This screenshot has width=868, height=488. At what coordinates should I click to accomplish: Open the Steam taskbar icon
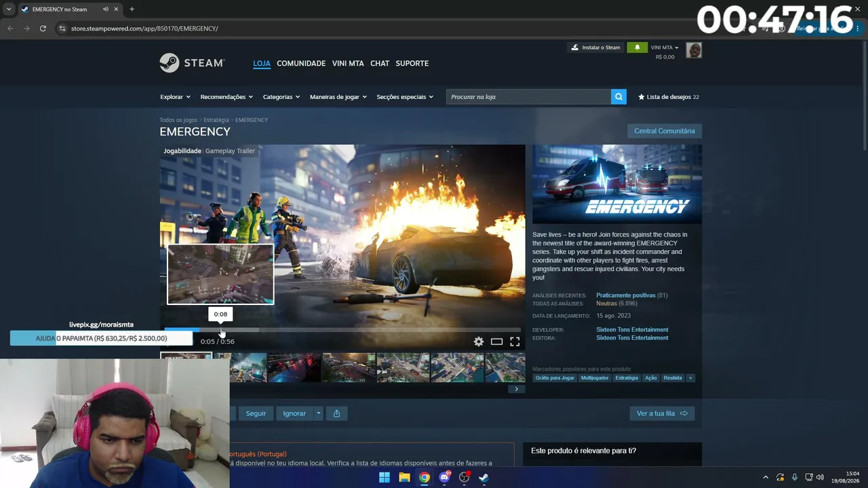(x=484, y=477)
